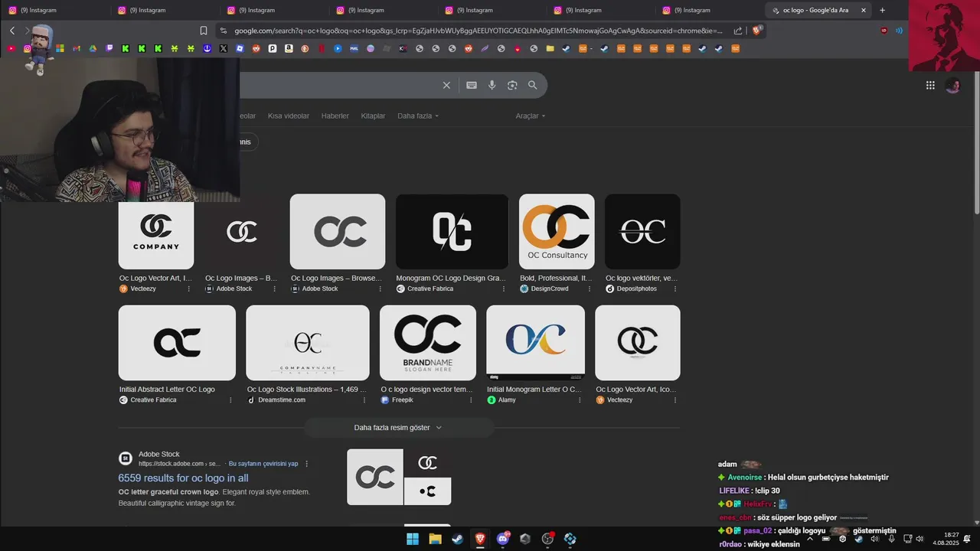This screenshot has height=551, width=980.
Task: Open the Instagram bookmark in bookmarks bar
Action: pyautogui.click(x=28, y=48)
